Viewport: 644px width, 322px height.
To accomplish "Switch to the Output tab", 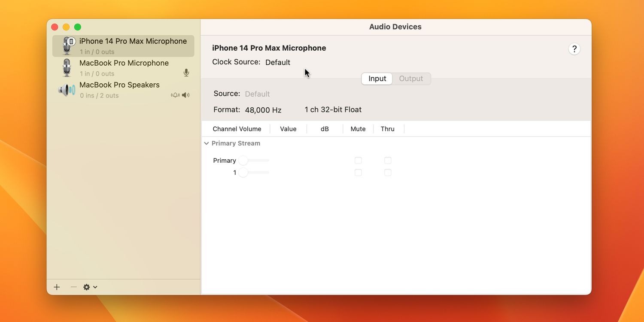I will 411,79.
